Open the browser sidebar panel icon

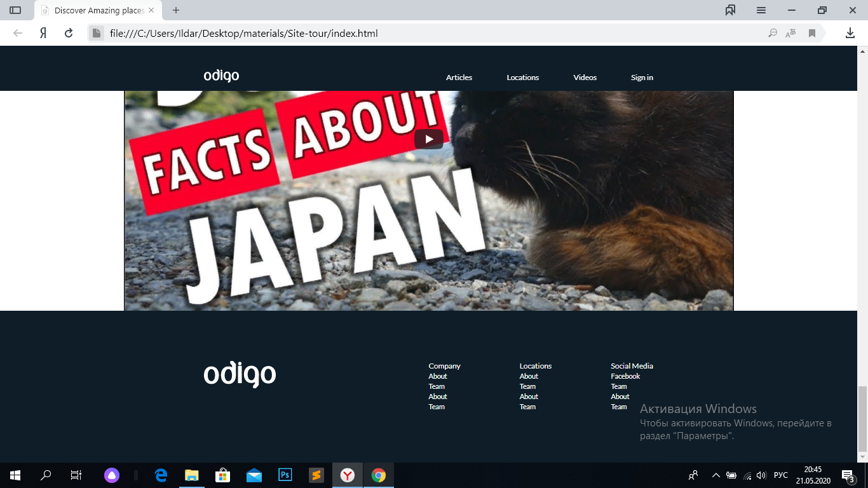pyautogui.click(x=15, y=10)
